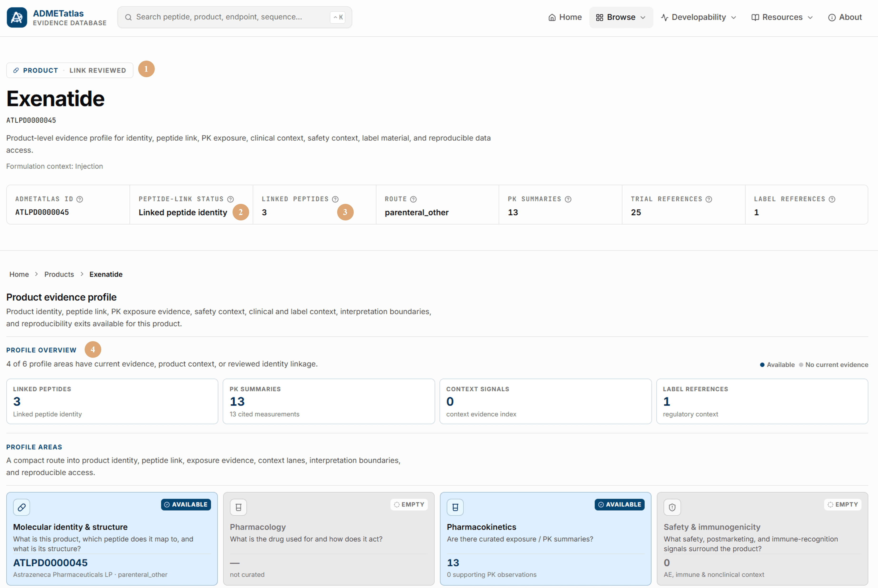Image resolution: width=878 pixels, height=588 pixels.
Task: Click the Label References overview card
Action: click(762, 401)
